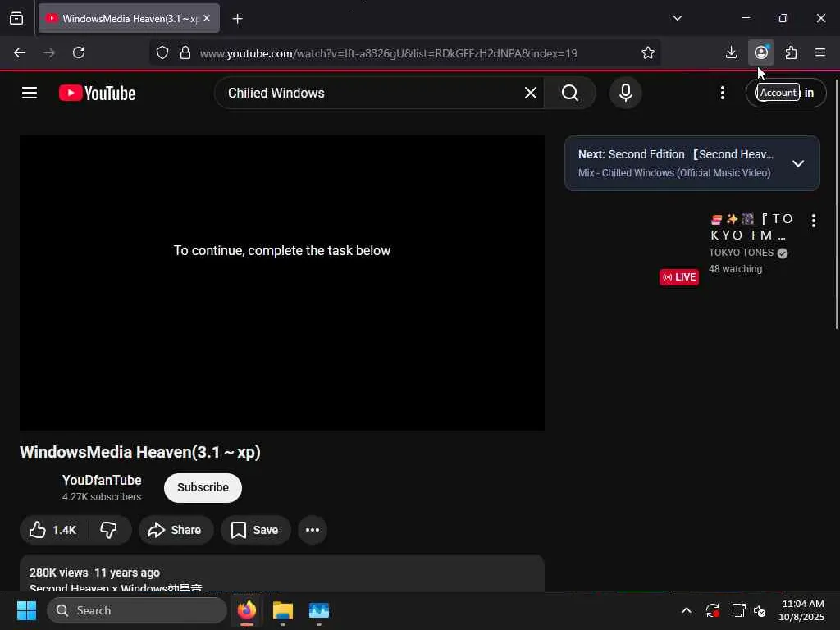The image size is (840, 630).
Task: Restore down the Firefox window
Action: (783, 18)
